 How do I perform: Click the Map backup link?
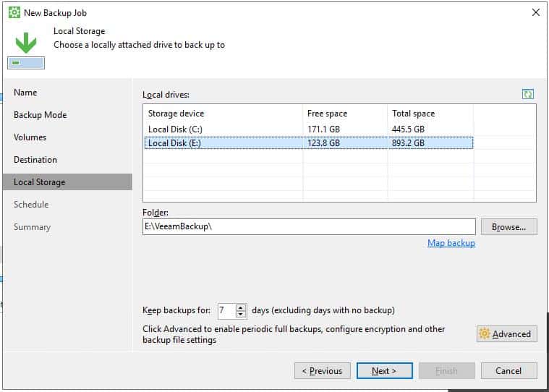451,243
